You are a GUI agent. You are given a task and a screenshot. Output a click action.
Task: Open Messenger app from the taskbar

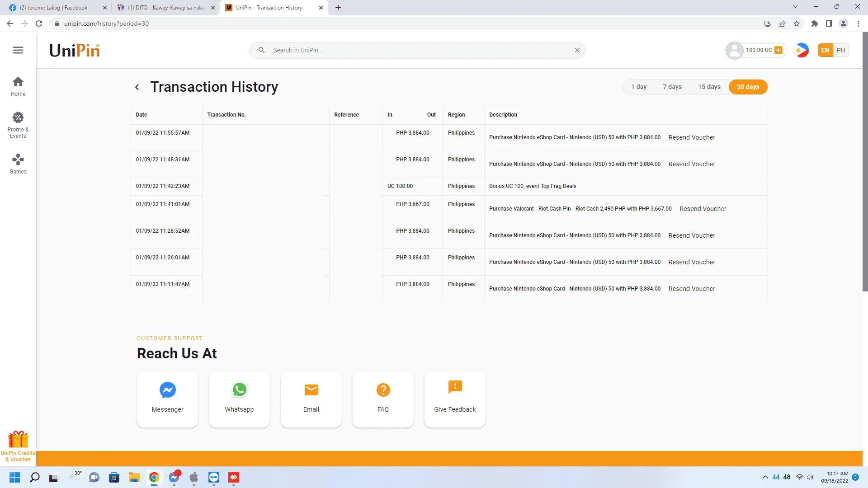(x=174, y=477)
